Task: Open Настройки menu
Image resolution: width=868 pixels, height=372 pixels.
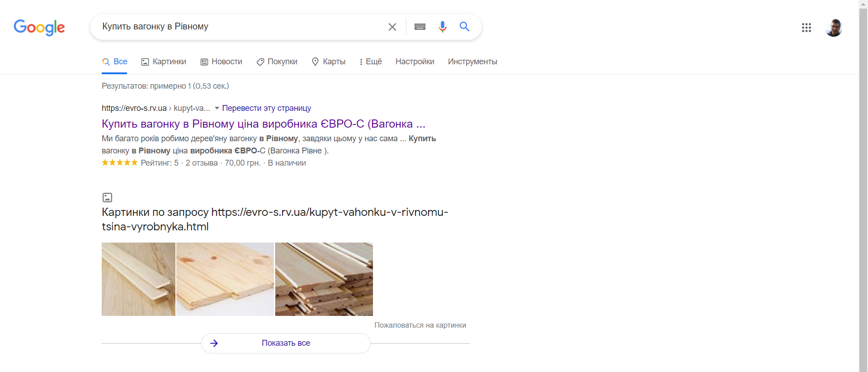Action: coord(415,62)
